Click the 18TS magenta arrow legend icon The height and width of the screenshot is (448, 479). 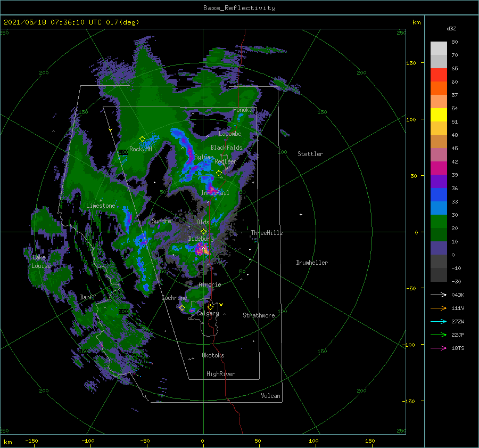click(x=439, y=348)
